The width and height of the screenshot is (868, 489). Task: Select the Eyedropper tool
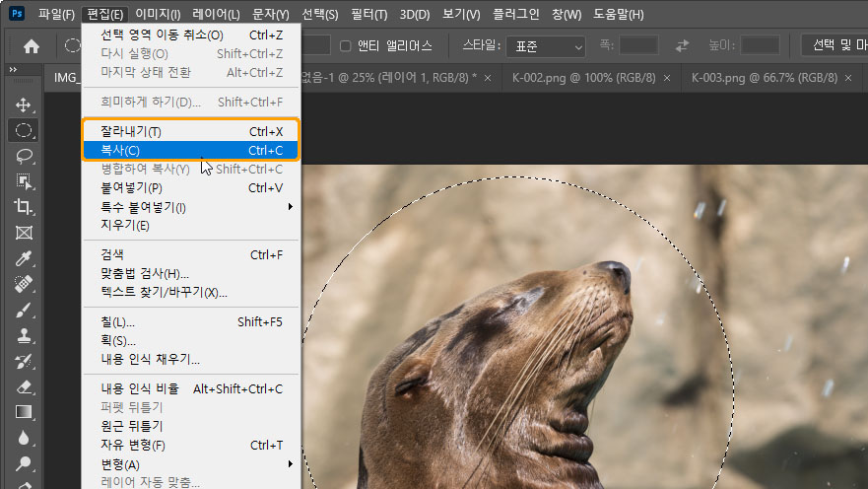[x=24, y=258]
